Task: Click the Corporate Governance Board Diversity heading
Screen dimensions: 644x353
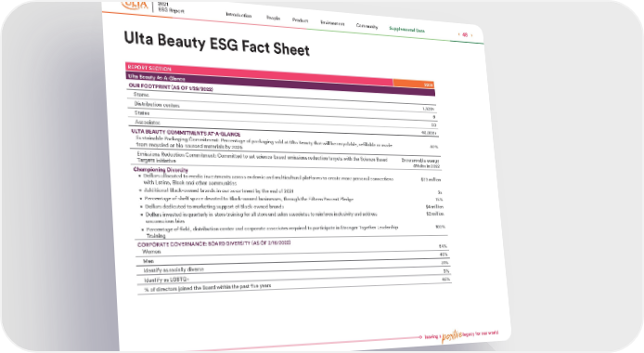Action: 214,243
